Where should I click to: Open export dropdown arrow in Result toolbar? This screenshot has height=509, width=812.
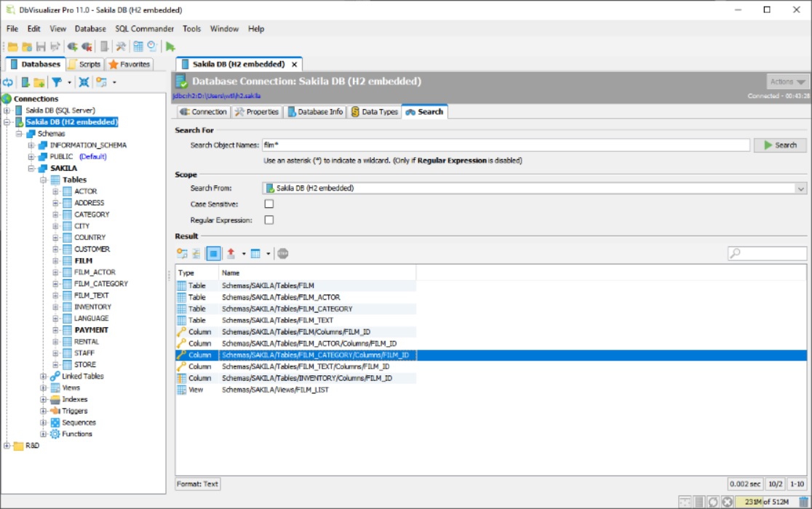(244, 254)
